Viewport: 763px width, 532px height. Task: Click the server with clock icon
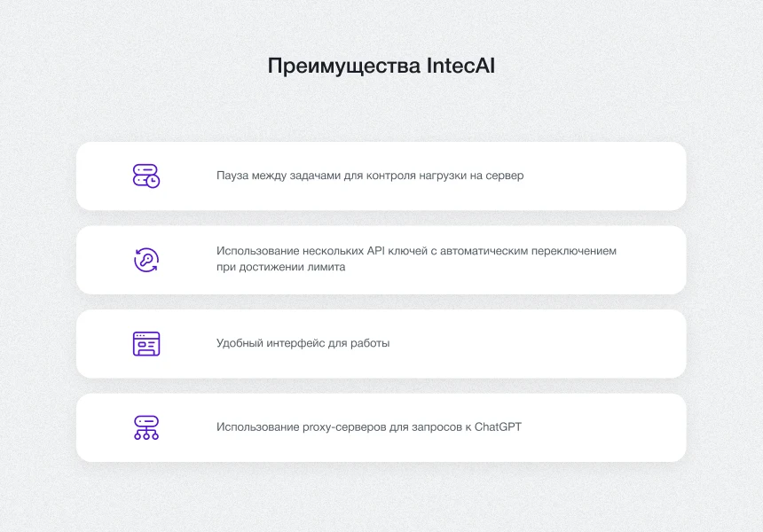click(x=146, y=176)
